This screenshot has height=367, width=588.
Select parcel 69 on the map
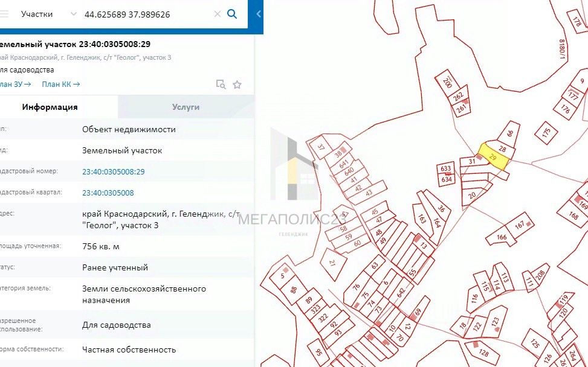418,311
